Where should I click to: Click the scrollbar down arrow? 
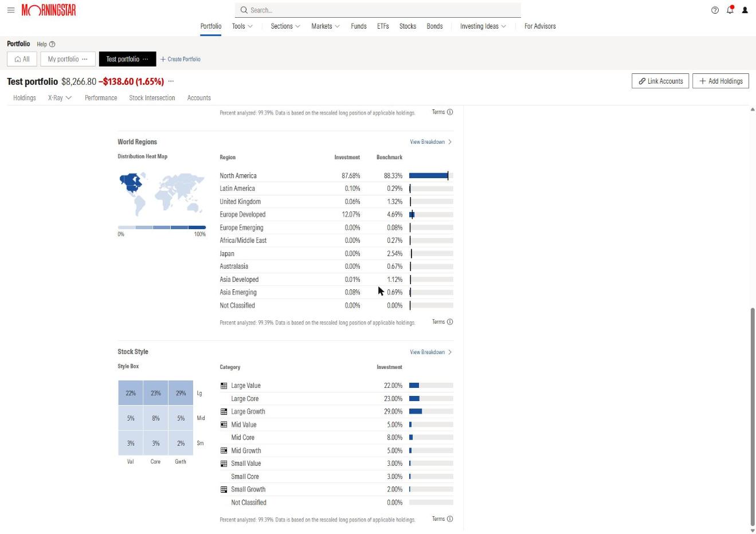click(x=753, y=530)
